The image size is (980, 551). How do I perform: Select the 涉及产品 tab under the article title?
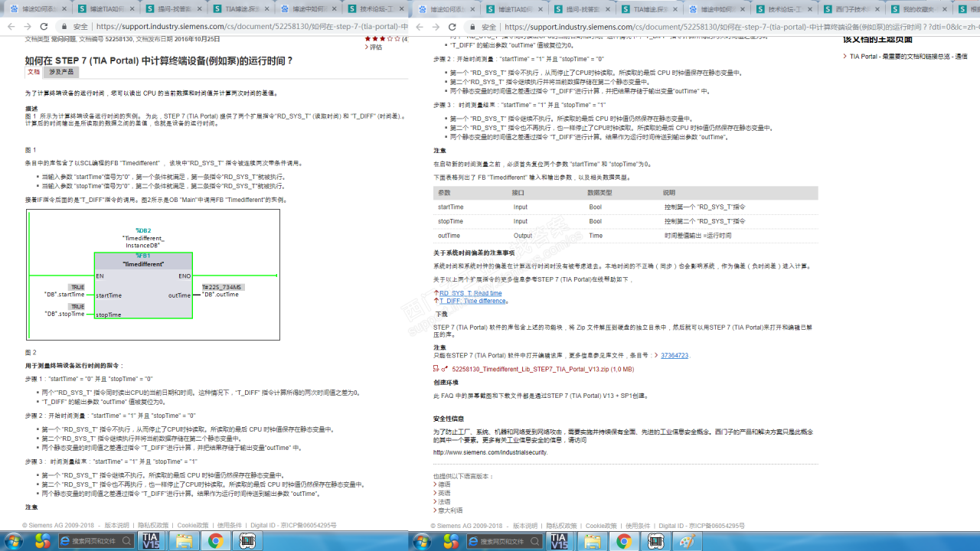[61, 72]
